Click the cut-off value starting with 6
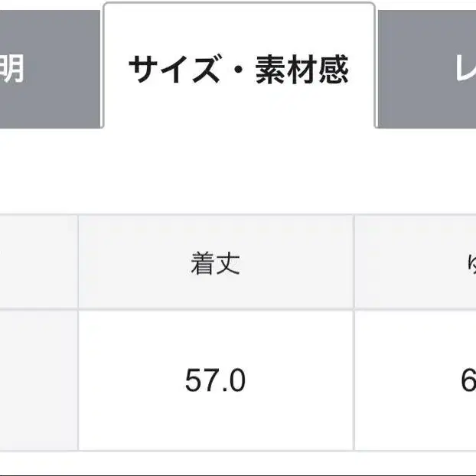476x476 pixels. 417,380
